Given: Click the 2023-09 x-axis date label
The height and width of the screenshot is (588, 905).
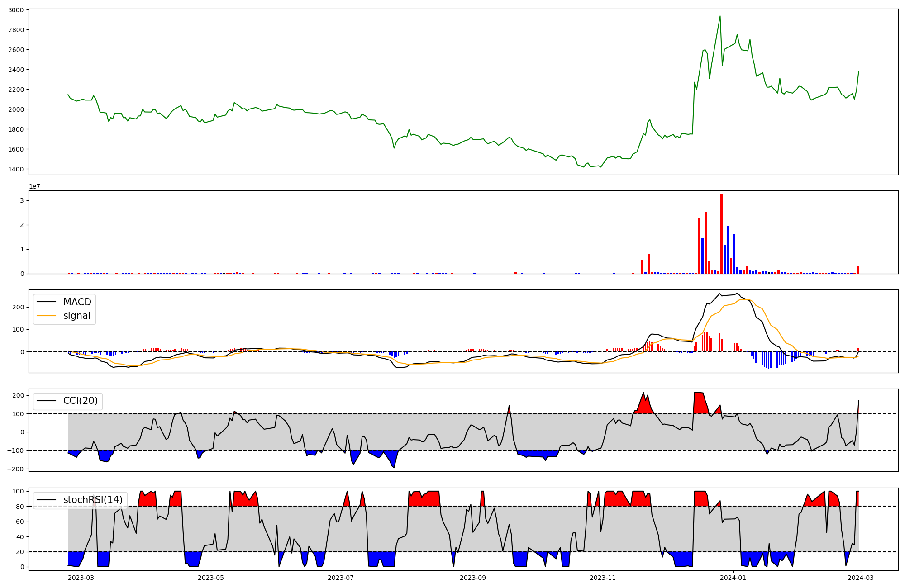Looking at the screenshot, I should click(473, 578).
